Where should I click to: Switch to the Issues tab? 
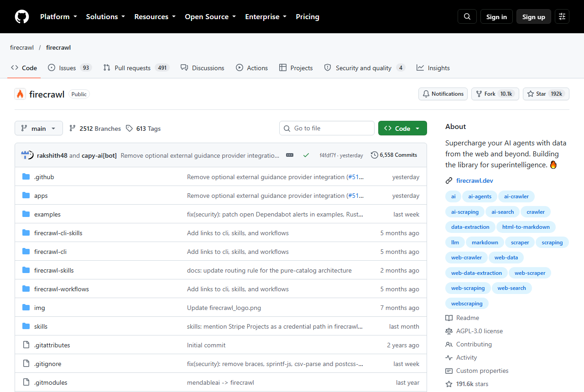[x=70, y=68]
